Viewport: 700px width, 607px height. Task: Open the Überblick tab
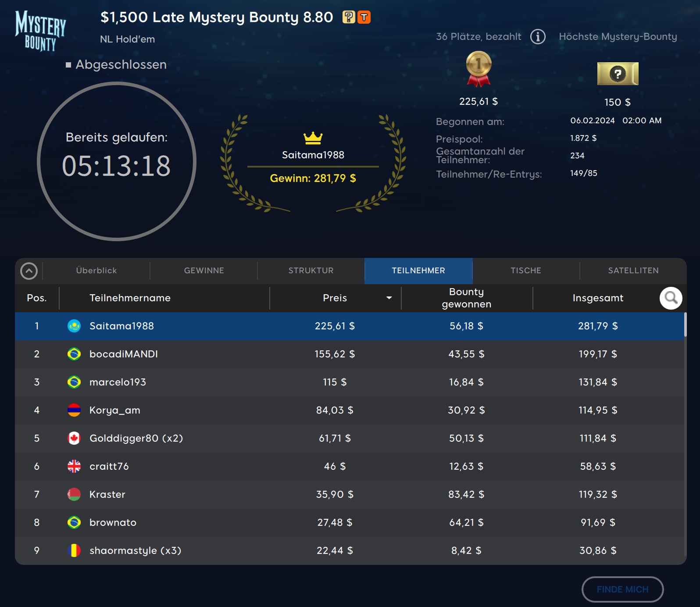pyautogui.click(x=96, y=271)
